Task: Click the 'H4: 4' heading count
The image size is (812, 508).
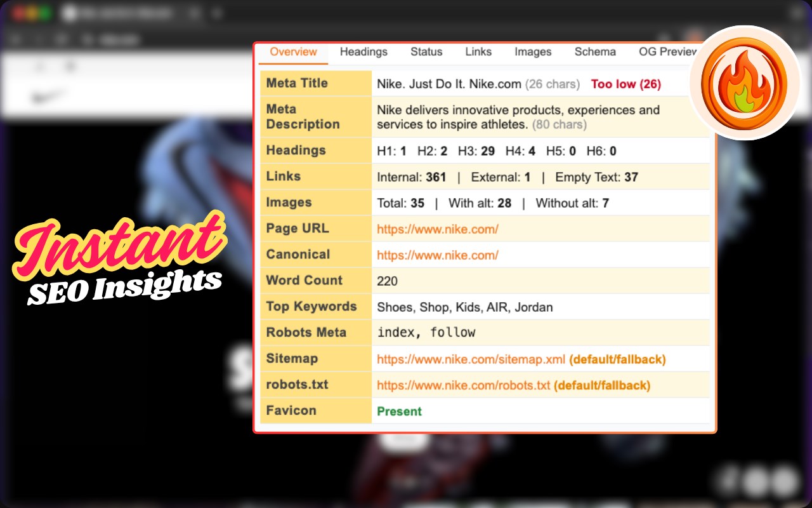Action: [x=520, y=151]
